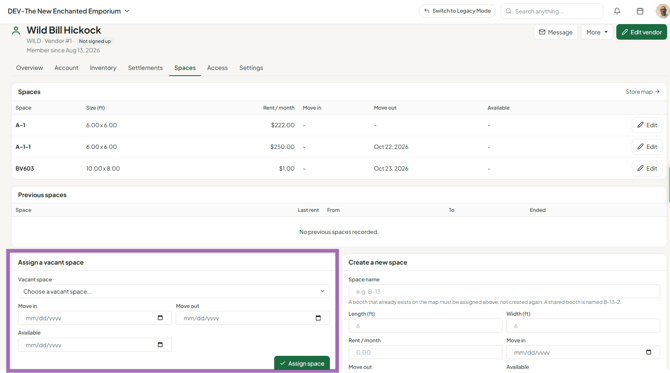Click the Length (ft) input field
The width and height of the screenshot is (670, 373).
tap(425, 326)
